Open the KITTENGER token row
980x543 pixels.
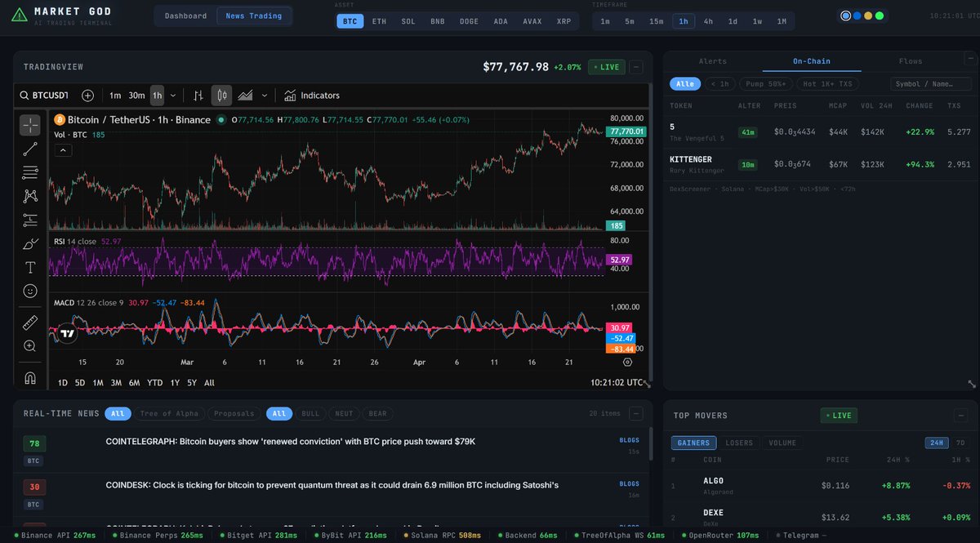[x=820, y=164]
